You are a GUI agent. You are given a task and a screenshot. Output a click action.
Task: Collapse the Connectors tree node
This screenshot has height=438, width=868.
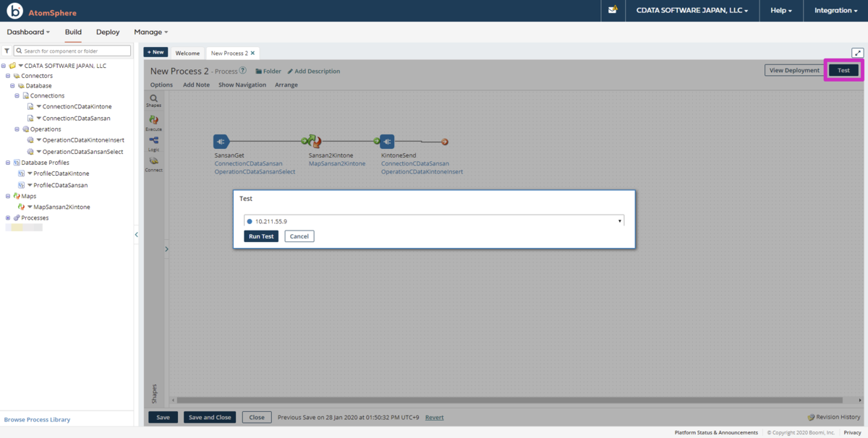pyautogui.click(x=8, y=76)
